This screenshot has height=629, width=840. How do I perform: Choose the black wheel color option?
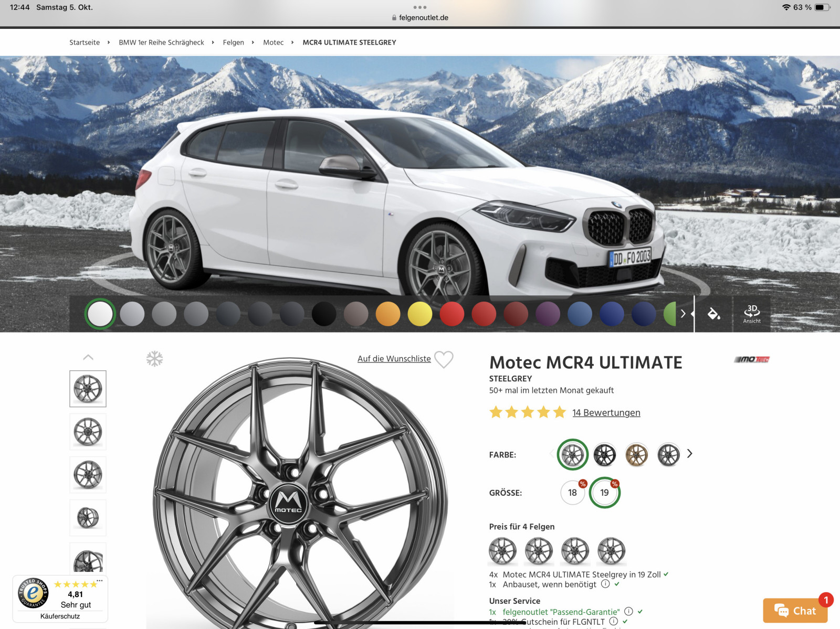[x=605, y=455]
